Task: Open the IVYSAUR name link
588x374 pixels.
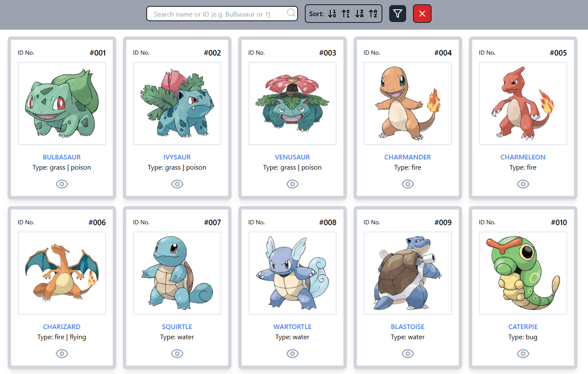Action: (177, 157)
